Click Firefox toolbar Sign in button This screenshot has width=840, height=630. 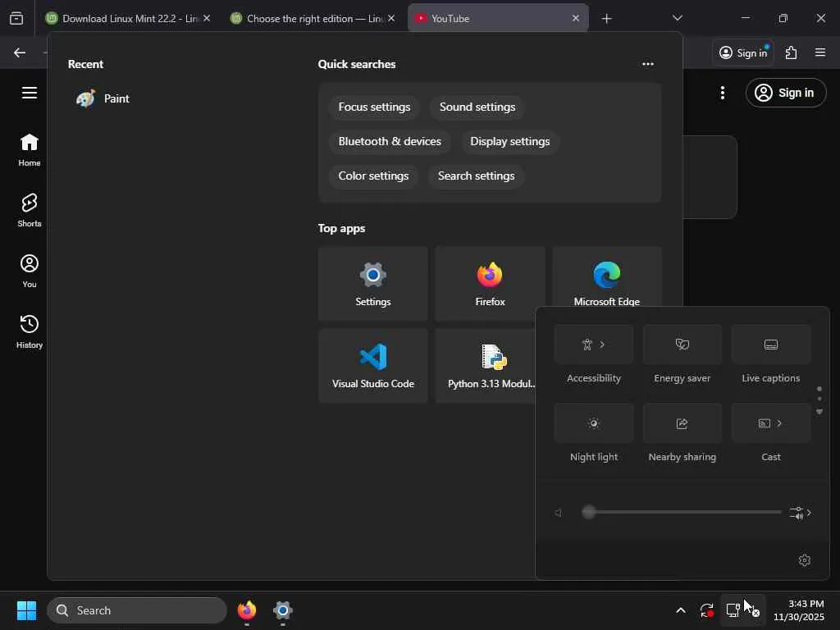coord(743,52)
